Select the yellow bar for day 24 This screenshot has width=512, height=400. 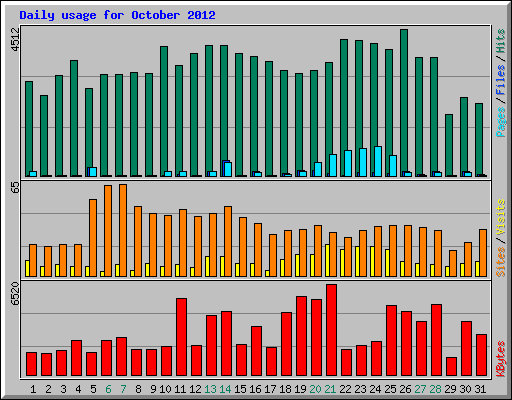[372, 261]
